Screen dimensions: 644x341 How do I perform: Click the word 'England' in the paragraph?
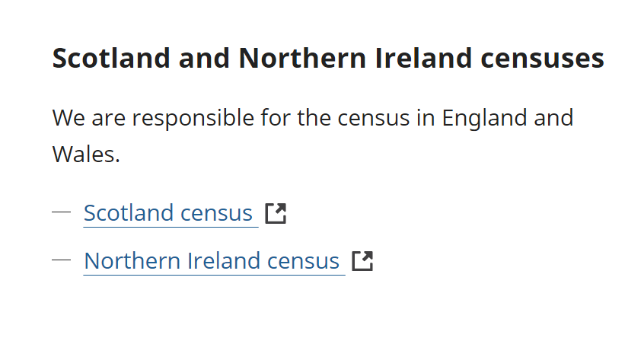point(484,120)
